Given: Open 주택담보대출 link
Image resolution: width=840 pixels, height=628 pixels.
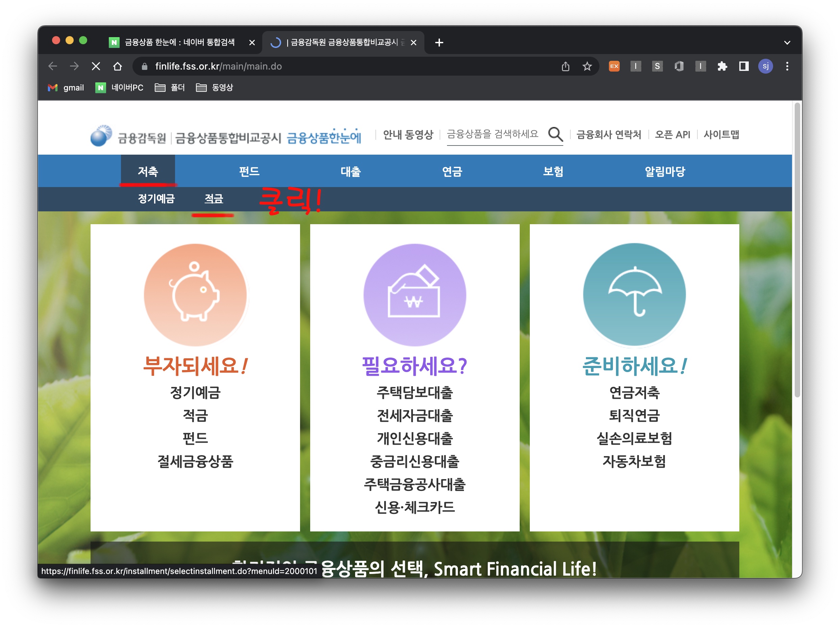Looking at the screenshot, I should point(415,392).
